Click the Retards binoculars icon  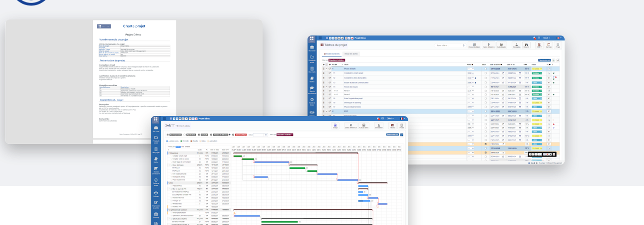(526, 45)
